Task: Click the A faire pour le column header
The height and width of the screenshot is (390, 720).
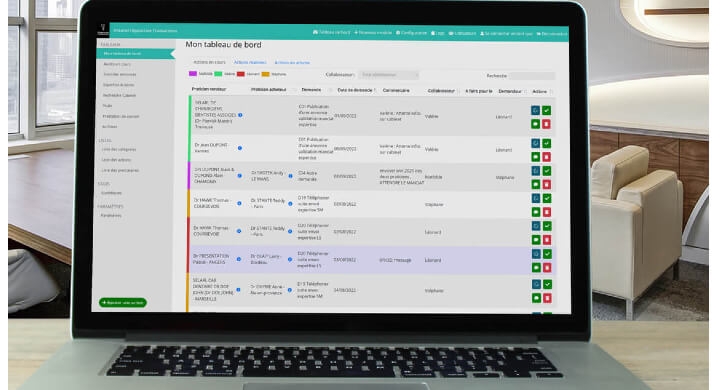Action: tap(478, 91)
